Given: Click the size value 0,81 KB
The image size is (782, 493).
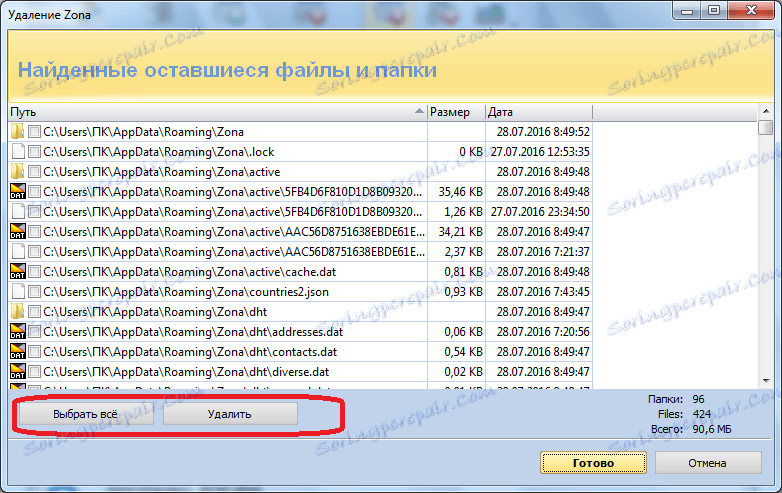Looking at the screenshot, I should pos(463,272).
